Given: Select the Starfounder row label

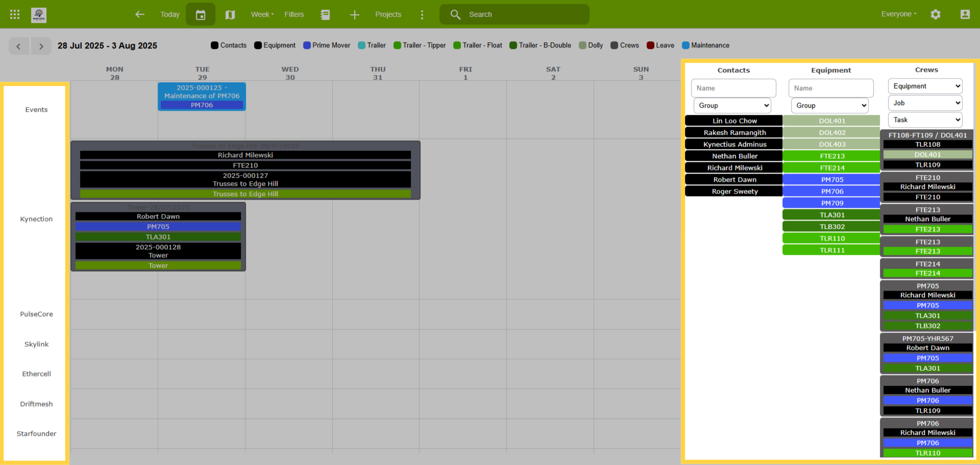Looking at the screenshot, I should [36, 434].
